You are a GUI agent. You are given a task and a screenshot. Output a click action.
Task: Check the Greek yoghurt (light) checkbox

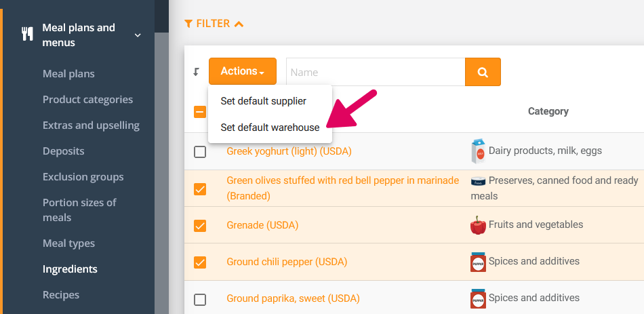click(x=200, y=152)
